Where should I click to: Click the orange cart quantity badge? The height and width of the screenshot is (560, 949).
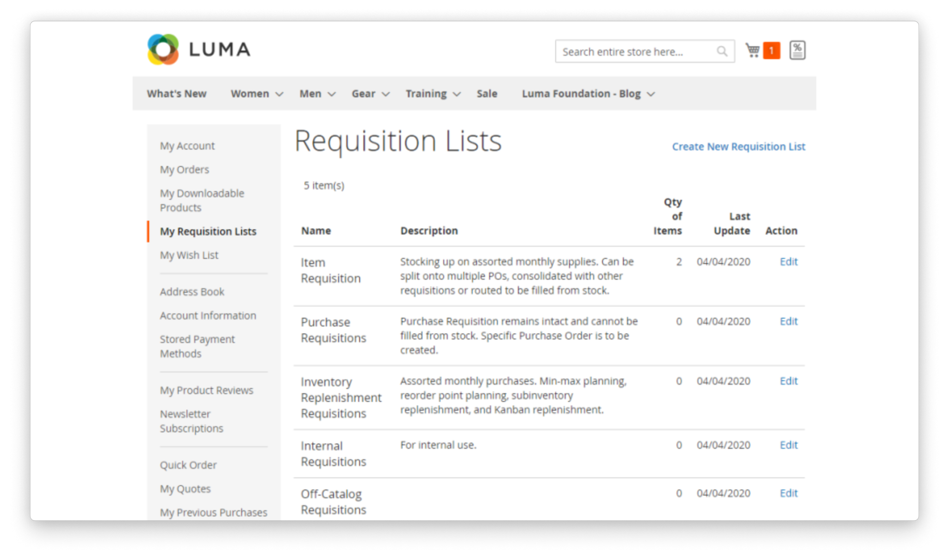(771, 50)
